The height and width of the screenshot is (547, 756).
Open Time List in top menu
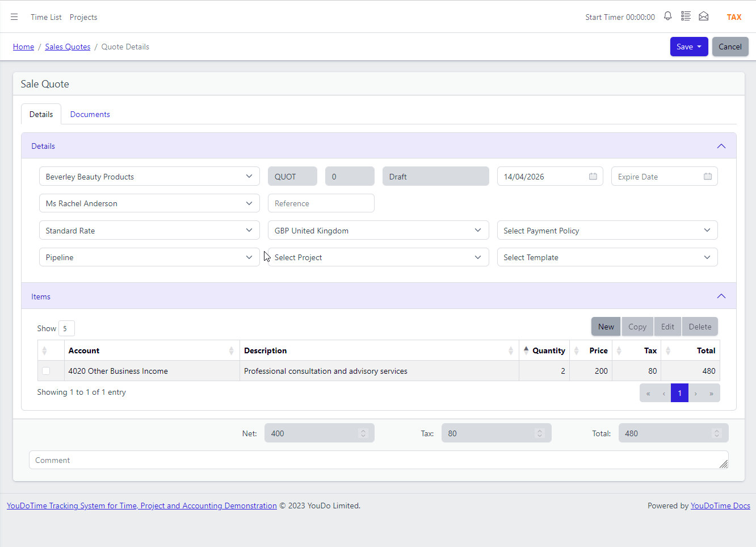[46, 17]
